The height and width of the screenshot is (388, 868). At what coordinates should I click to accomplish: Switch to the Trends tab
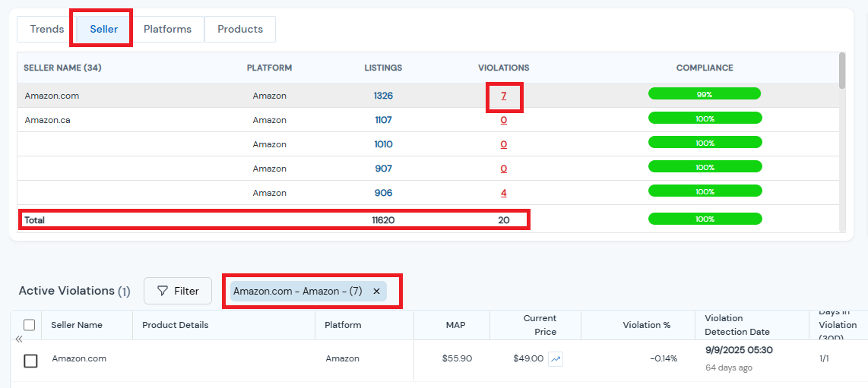tap(47, 30)
